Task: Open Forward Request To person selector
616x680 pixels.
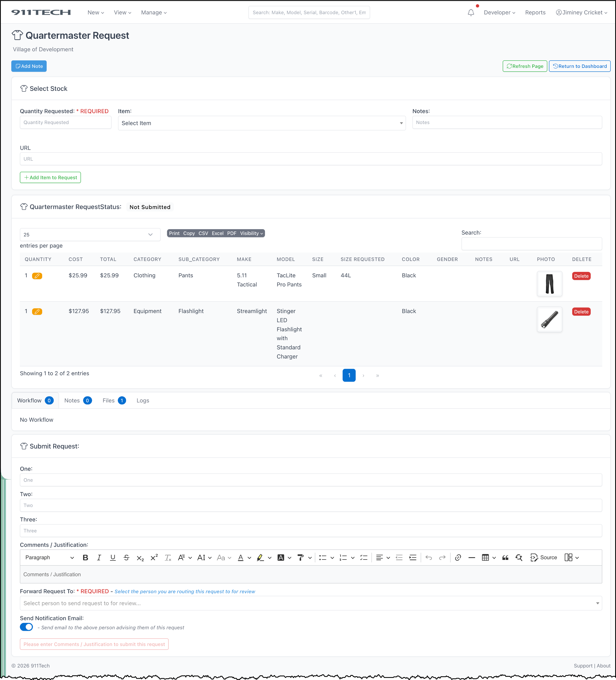Action: click(x=310, y=603)
